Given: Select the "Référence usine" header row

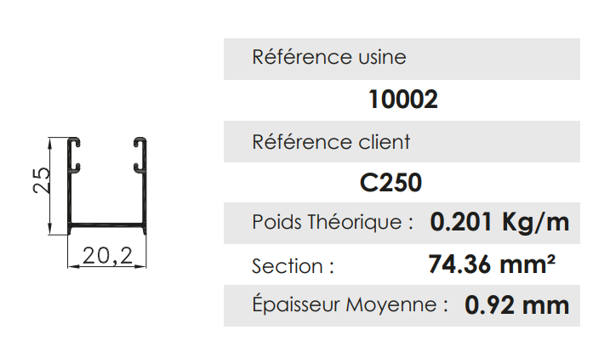Looking at the screenshot, I should tap(402, 59).
